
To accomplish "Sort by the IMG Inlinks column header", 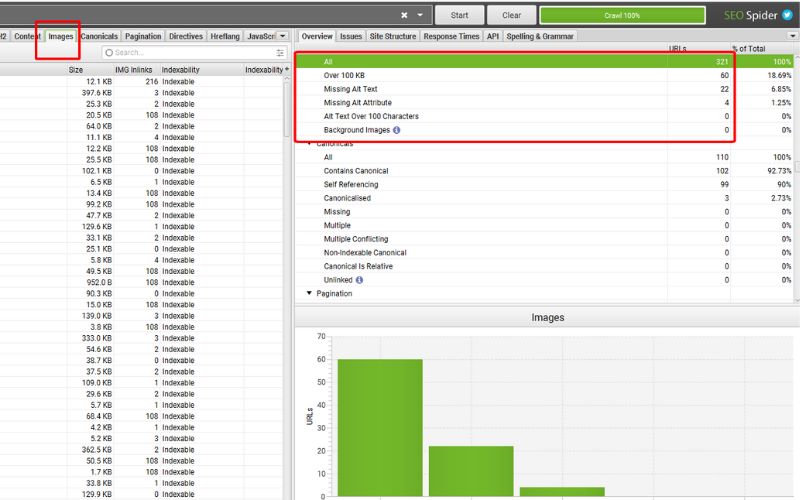I will point(134,70).
